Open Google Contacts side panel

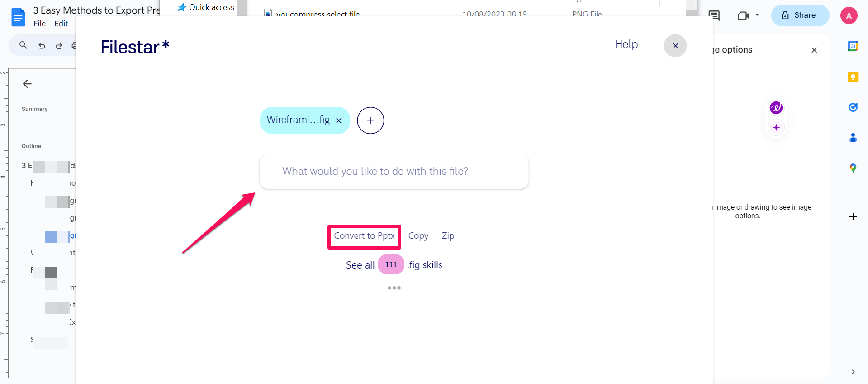pos(853,138)
